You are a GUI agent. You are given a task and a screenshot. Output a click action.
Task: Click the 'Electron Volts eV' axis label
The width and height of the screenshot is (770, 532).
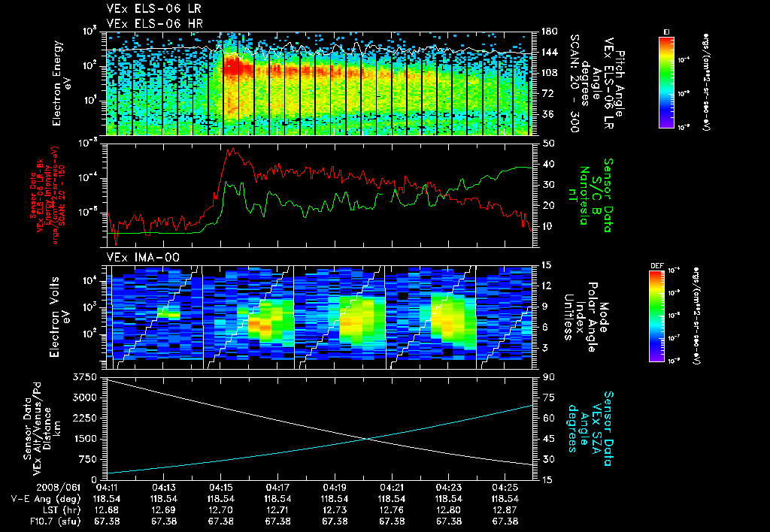coord(59,317)
